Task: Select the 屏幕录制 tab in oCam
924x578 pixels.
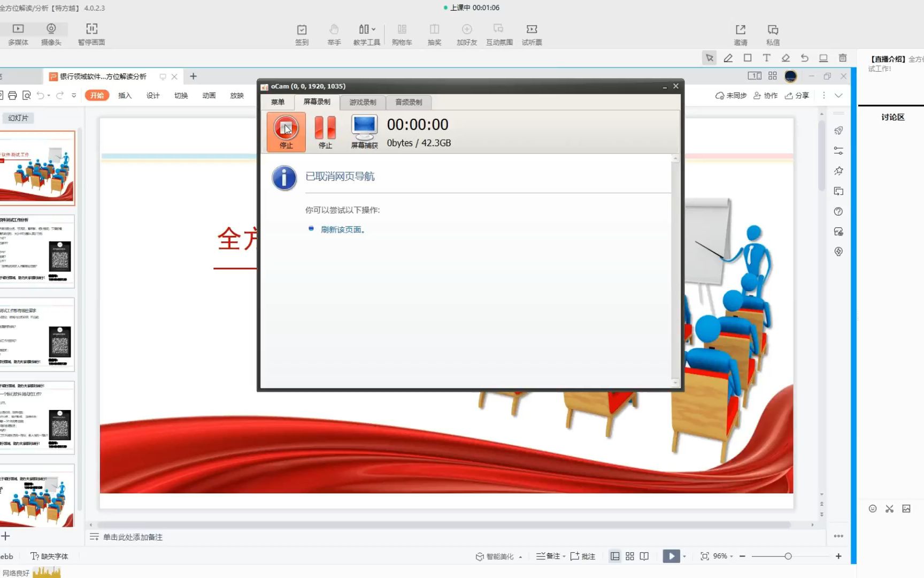Action: (x=317, y=102)
